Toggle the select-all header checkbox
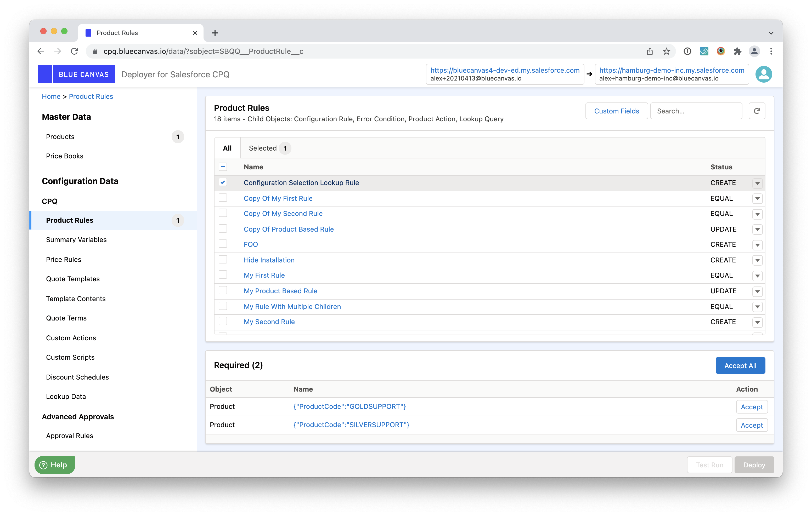The width and height of the screenshot is (812, 516). click(x=223, y=167)
